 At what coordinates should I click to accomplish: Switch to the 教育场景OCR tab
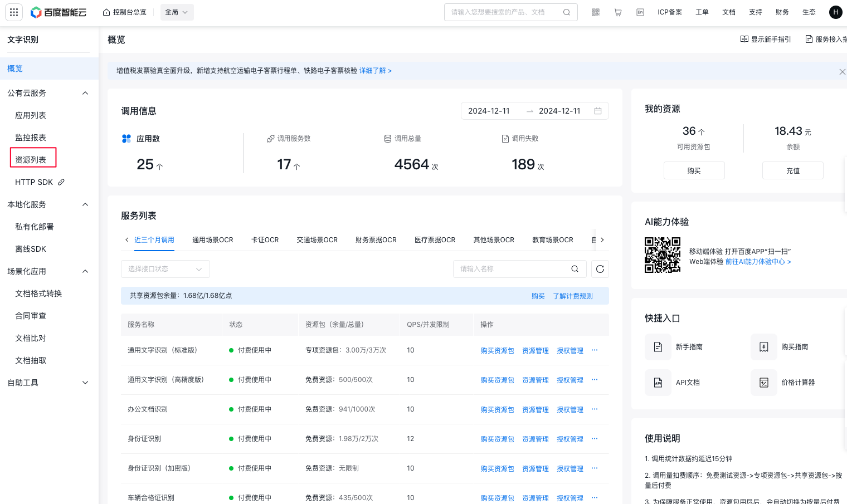553,240
